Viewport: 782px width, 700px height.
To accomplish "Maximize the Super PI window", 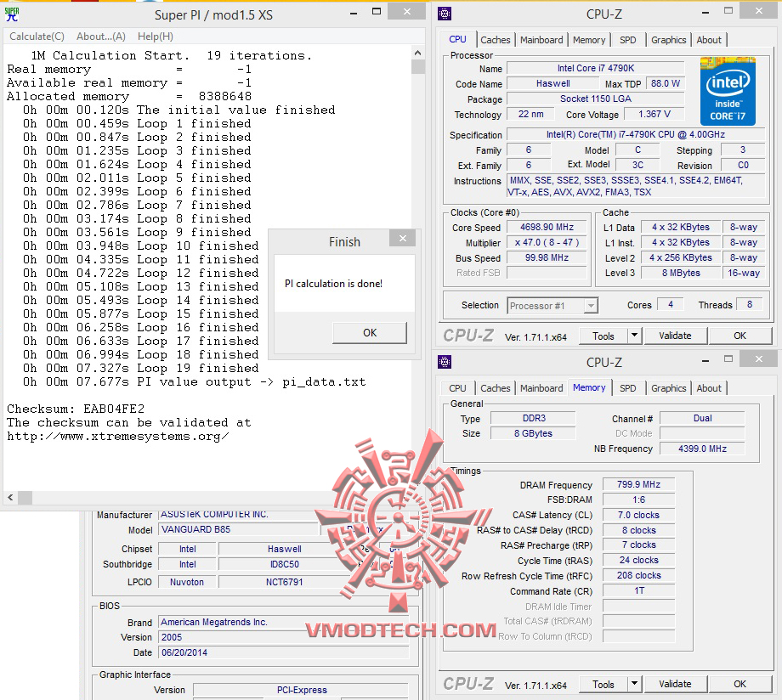I will click(x=377, y=11).
